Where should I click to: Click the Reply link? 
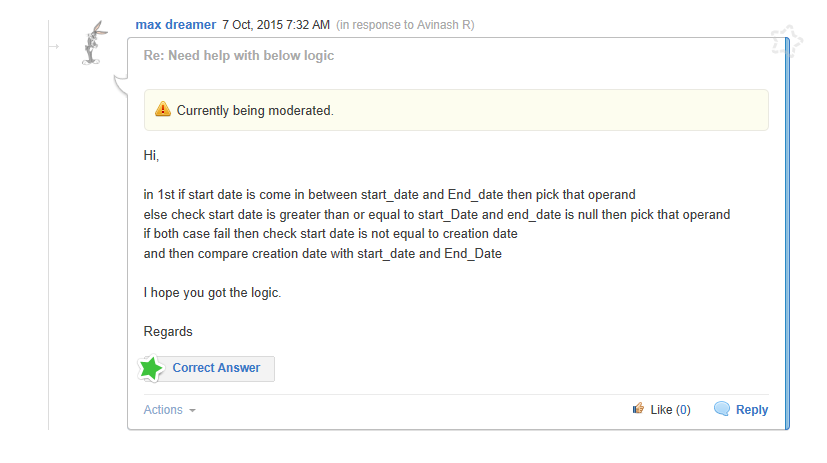(x=752, y=410)
